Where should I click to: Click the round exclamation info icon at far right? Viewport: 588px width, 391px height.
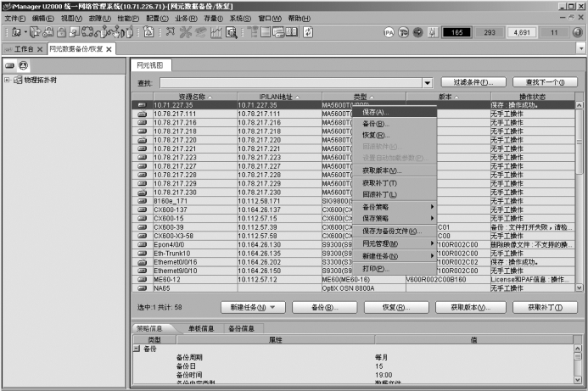pos(578,32)
